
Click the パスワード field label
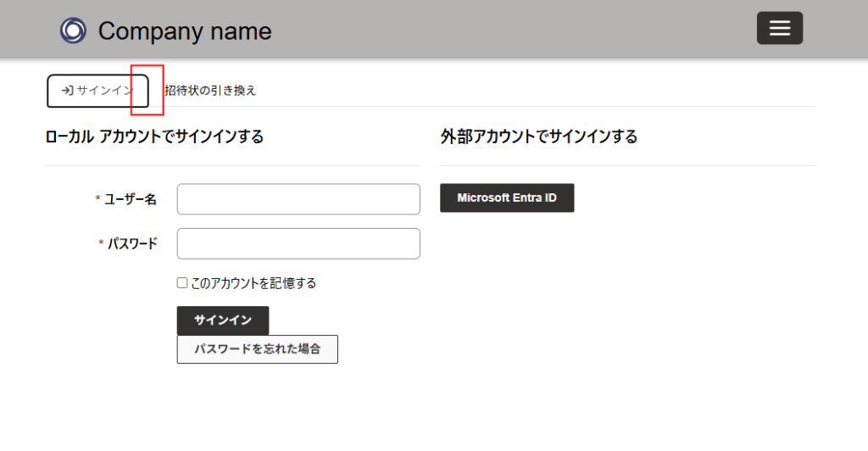[132, 243]
